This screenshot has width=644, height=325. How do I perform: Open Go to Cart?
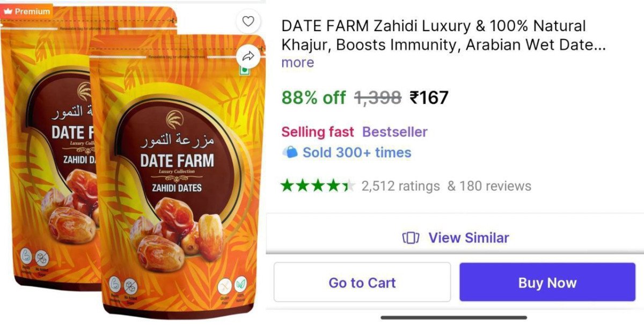(362, 283)
